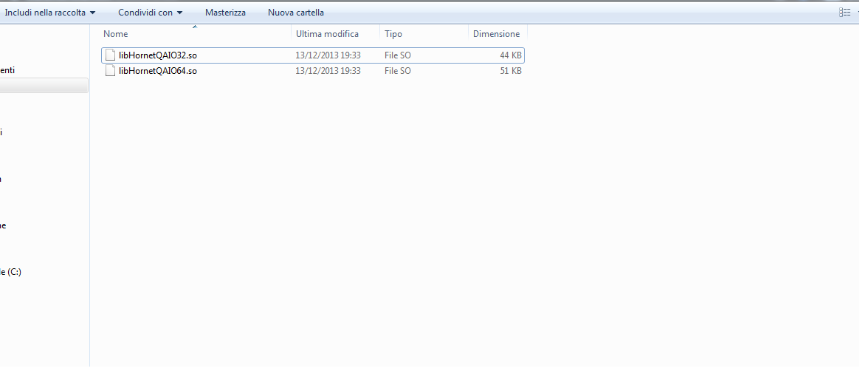The width and height of the screenshot is (868, 371).
Task: Change view using the view options icon
Action: coord(844,13)
